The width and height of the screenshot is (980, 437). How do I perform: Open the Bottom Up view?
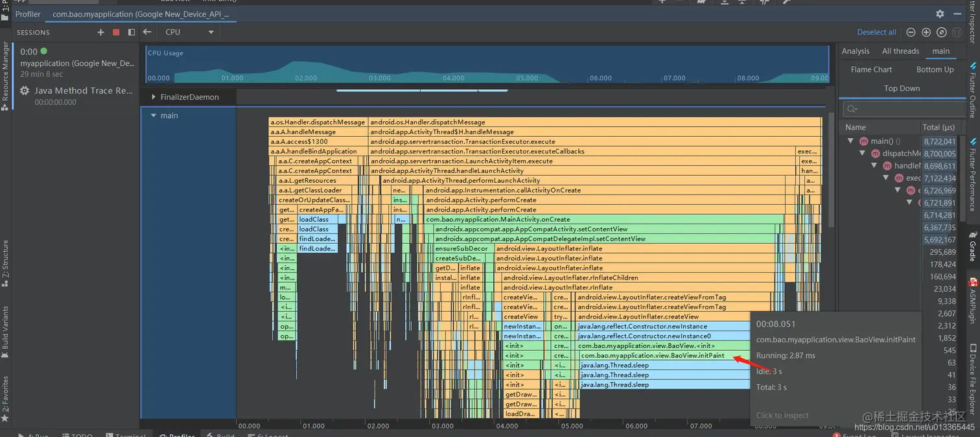935,69
